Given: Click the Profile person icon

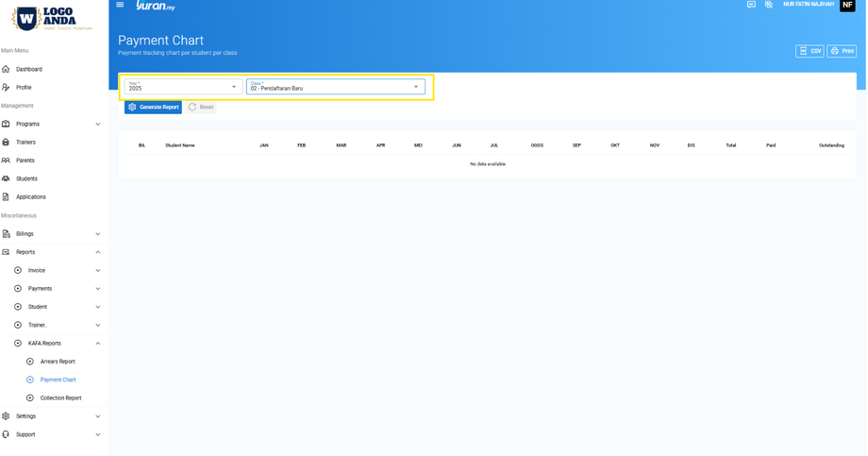Looking at the screenshot, I should click(6, 88).
